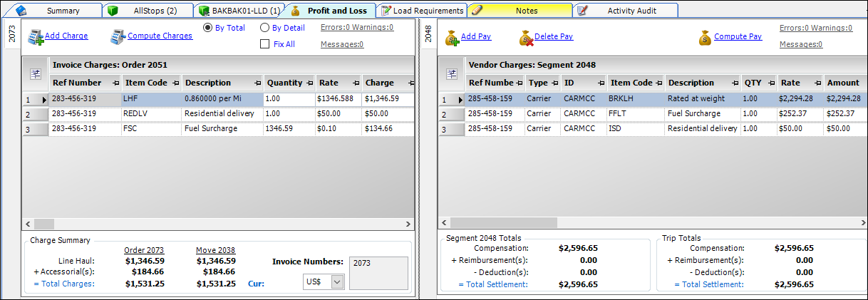This screenshot has width=868, height=300.
Task: Click the Move 2038 link
Action: [x=215, y=250]
